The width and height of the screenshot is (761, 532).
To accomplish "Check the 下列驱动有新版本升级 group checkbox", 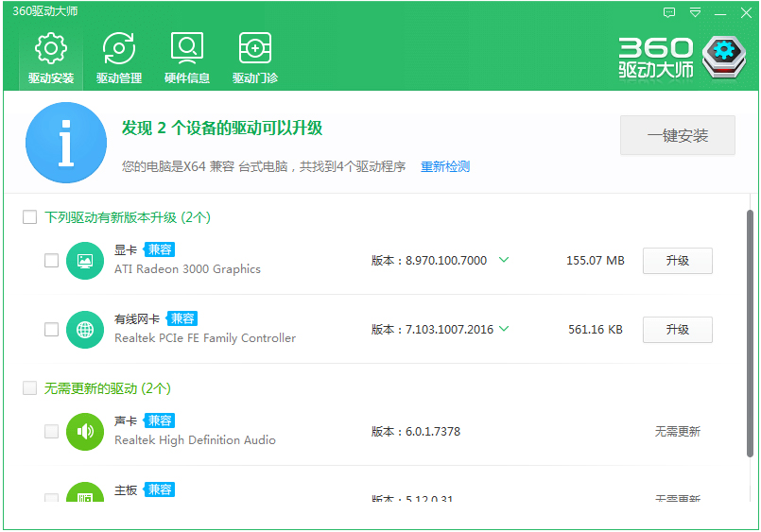I will pos(29,216).
